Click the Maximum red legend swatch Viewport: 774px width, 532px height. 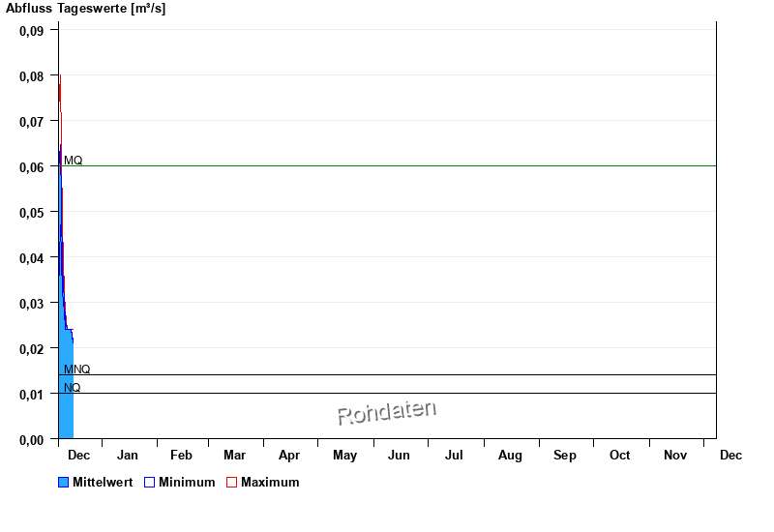(231, 482)
